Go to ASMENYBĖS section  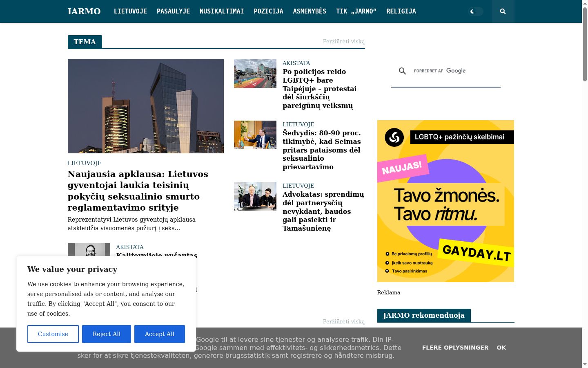pyautogui.click(x=310, y=11)
